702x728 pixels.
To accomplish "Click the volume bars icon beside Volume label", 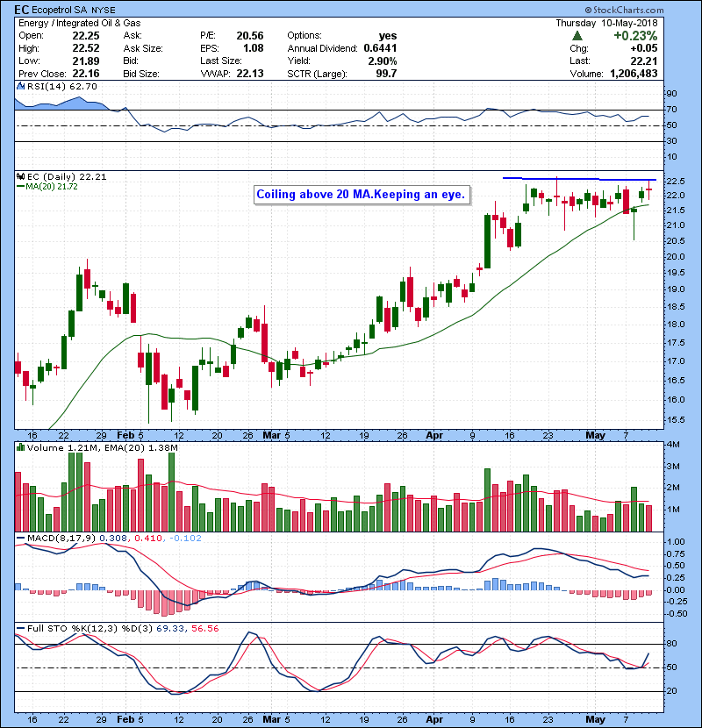I will coord(20,447).
